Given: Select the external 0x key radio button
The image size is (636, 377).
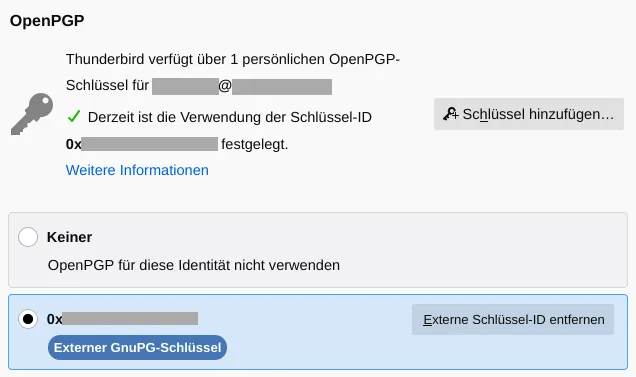Looking at the screenshot, I should click(28, 319).
